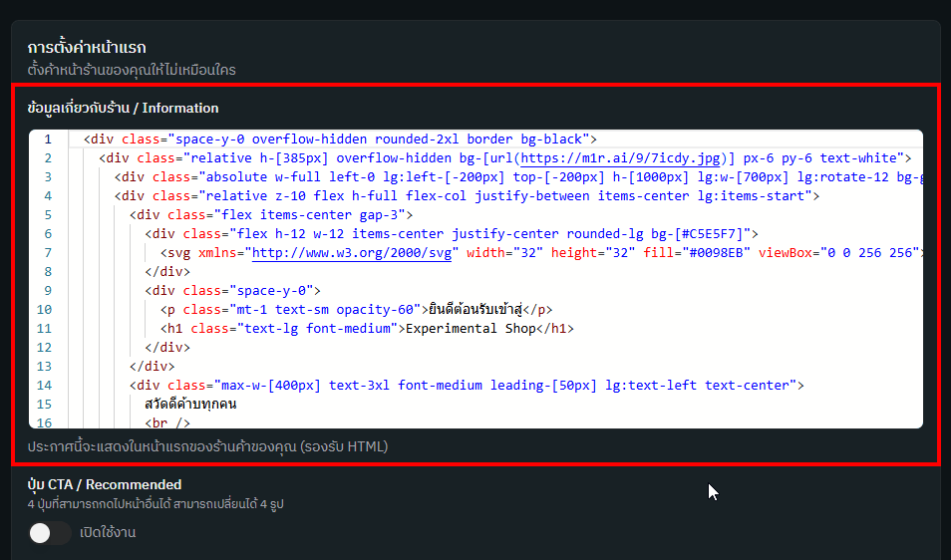Click the #C5E5F7 background color value
The image size is (951, 560).
711,233
